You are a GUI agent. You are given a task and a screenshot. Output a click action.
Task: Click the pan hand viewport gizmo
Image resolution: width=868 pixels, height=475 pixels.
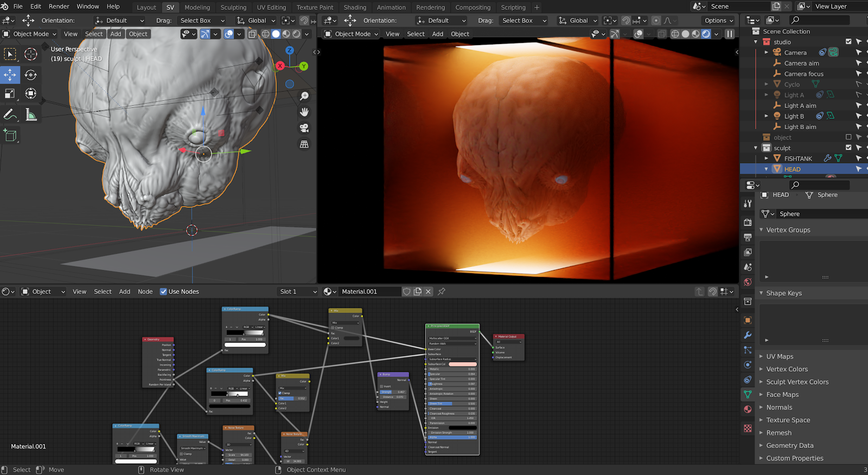(x=304, y=112)
